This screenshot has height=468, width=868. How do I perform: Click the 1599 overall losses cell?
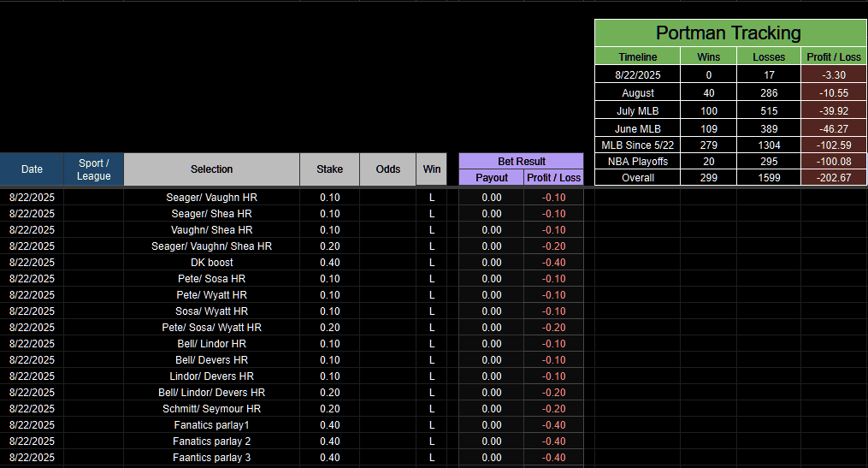[x=768, y=178]
